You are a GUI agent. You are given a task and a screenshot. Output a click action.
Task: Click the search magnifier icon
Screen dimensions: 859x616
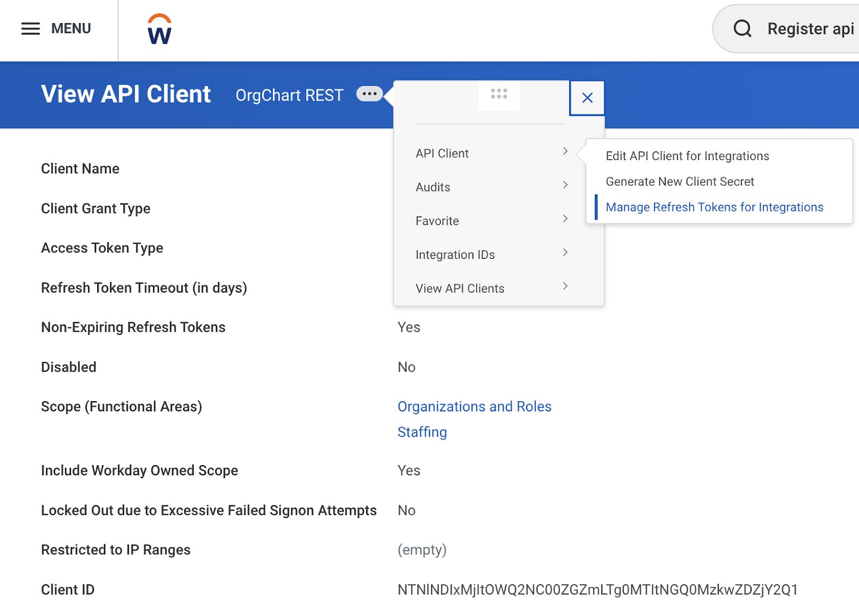tap(742, 28)
